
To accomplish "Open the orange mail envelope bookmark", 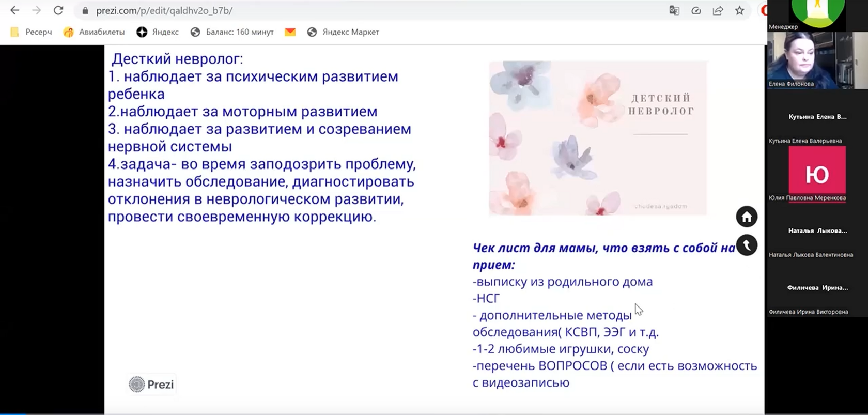I will [x=290, y=32].
